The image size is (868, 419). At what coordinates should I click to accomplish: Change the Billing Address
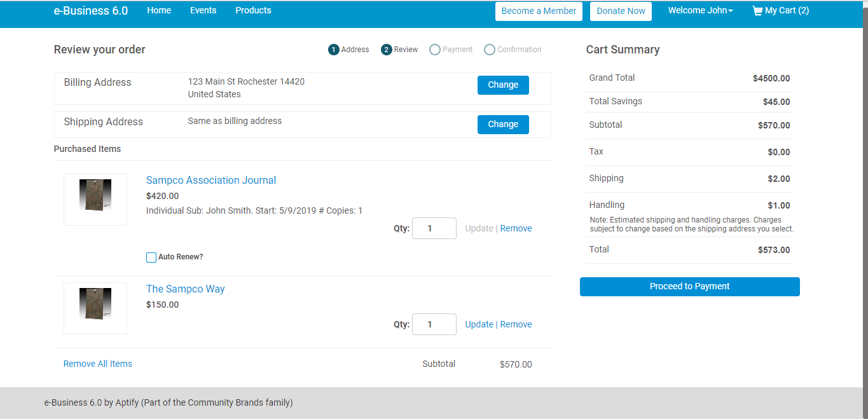coord(503,85)
